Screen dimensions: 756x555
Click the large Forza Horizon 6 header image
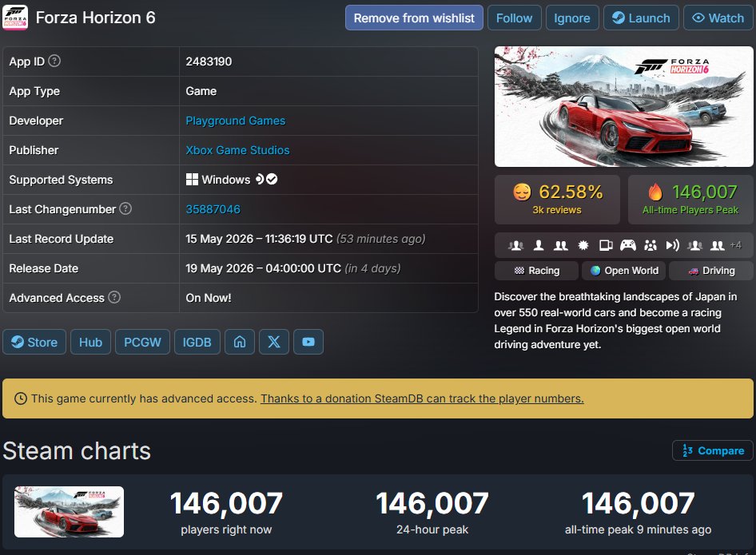click(x=624, y=106)
